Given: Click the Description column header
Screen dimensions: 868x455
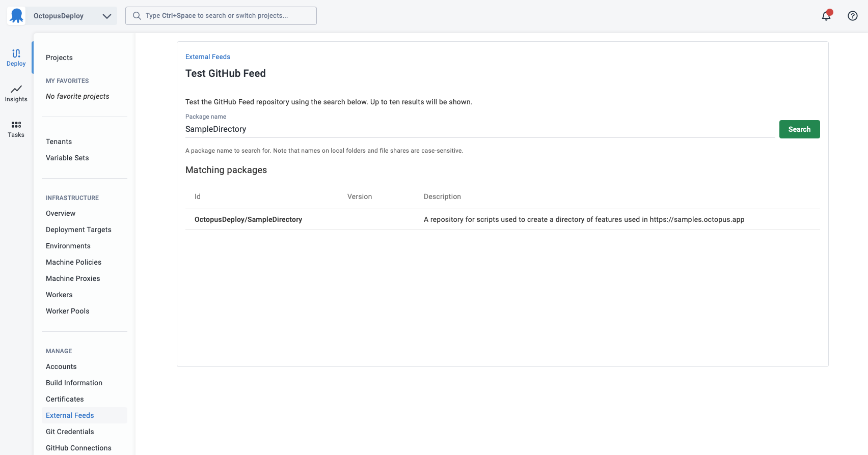Looking at the screenshot, I should (442, 196).
